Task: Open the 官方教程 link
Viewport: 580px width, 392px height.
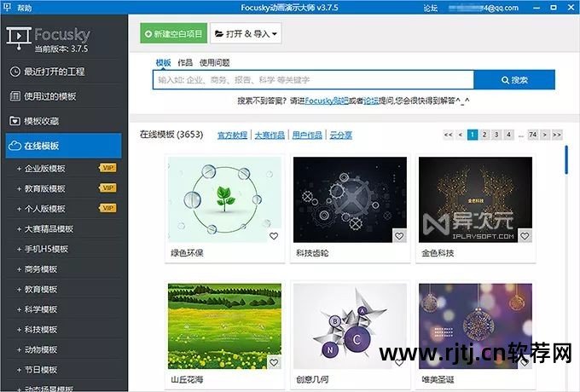Action: [232, 135]
